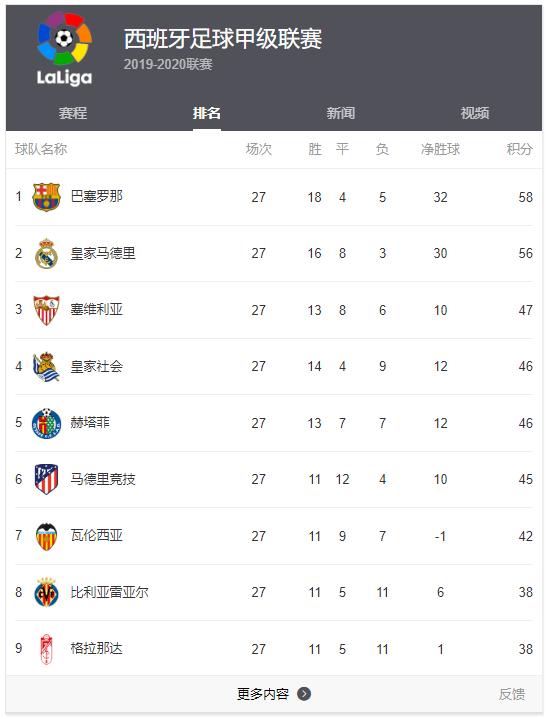Open the Real Sociedad crest icon

click(46, 366)
